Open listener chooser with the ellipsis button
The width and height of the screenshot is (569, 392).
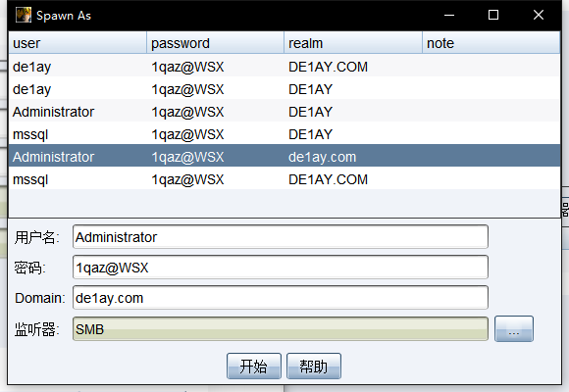click(514, 329)
